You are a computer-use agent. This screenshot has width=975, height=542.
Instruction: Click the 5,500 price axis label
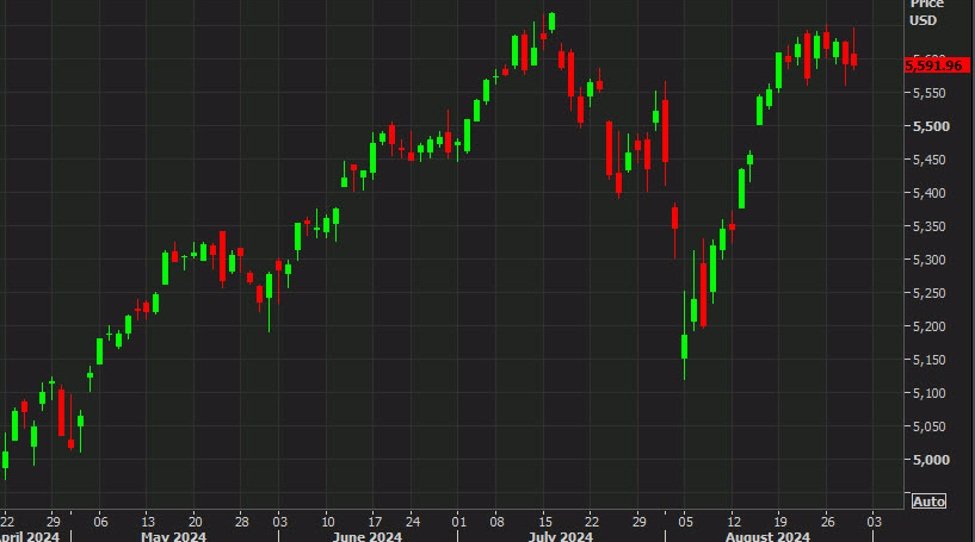pyautogui.click(x=929, y=127)
